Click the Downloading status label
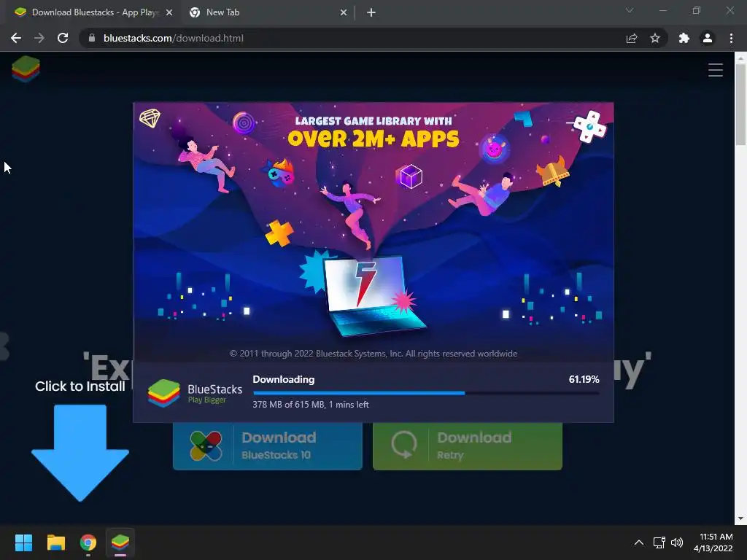747x560 pixels. coord(284,379)
